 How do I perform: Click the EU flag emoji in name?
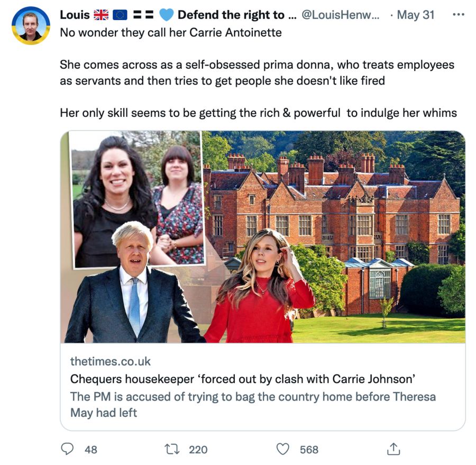pyautogui.click(x=120, y=15)
